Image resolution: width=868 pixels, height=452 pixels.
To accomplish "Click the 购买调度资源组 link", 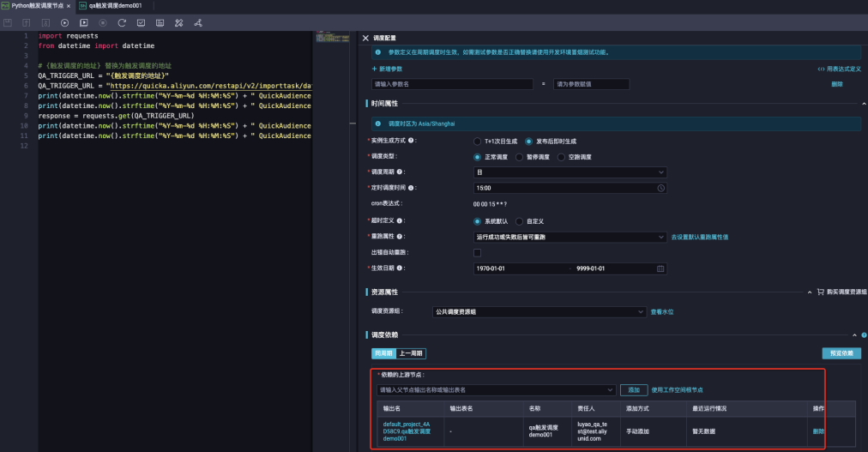I will coord(847,292).
